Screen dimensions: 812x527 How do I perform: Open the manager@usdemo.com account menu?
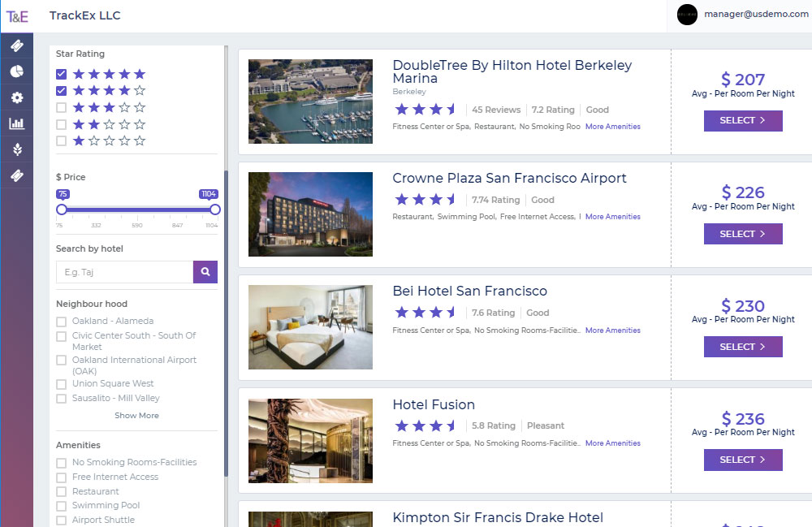point(756,15)
